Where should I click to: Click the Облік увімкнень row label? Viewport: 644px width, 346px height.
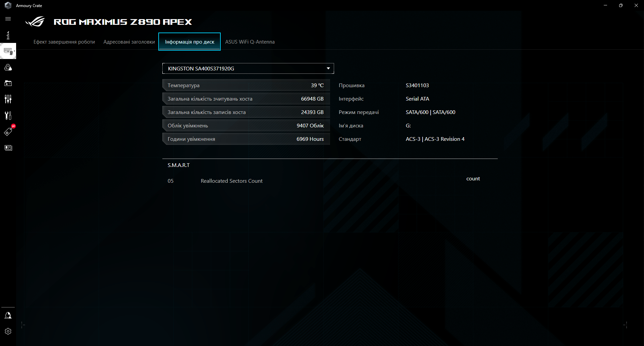(188, 126)
